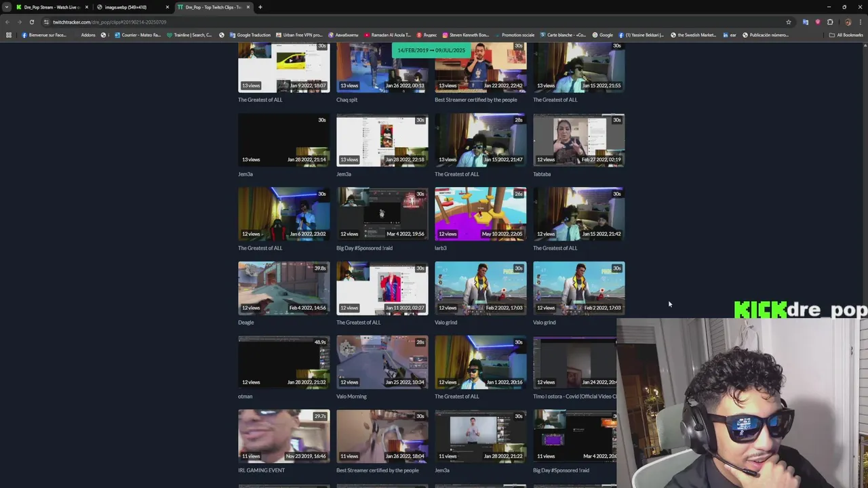The image size is (868, 488).
Task: Click the 'otman' clip title text
Action: (x=245, y=396)
